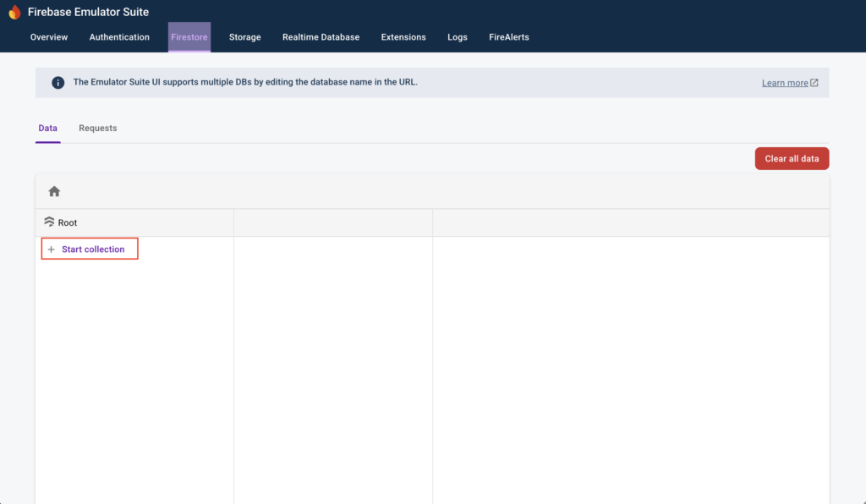Screen dimensions: 866x504
Task: Switch to the Authentication tab
Action: click(119, 37)
